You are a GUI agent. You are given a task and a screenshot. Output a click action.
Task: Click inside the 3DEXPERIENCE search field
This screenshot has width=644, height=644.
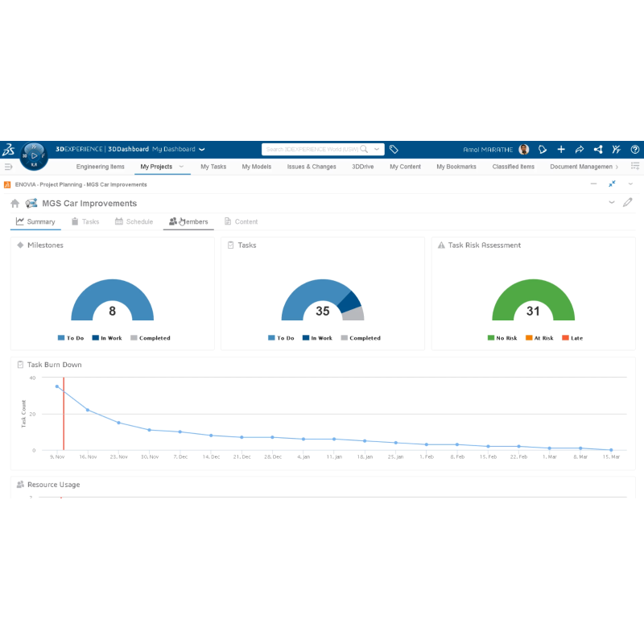coord(312,149)
